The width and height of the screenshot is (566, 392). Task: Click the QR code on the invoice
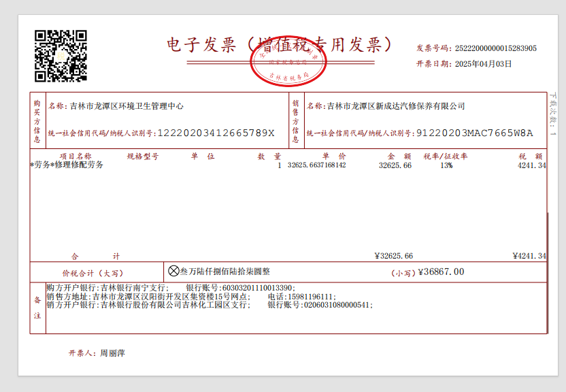click(61, 56)
